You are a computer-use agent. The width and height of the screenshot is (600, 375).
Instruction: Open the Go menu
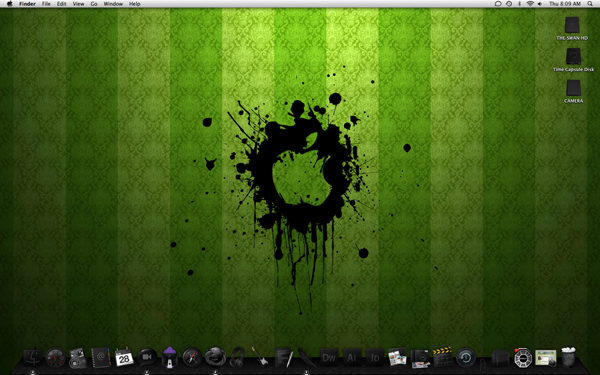tap(94, 4)
